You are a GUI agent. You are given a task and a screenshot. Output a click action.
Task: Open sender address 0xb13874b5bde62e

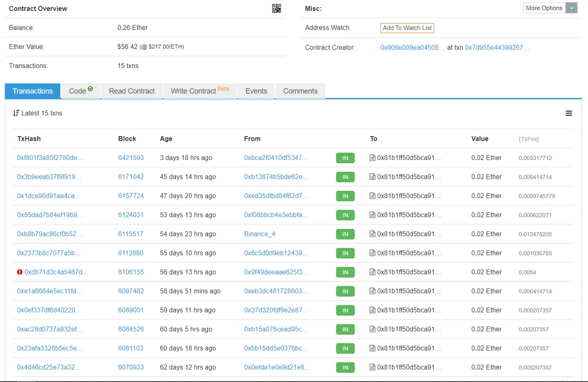276,177
